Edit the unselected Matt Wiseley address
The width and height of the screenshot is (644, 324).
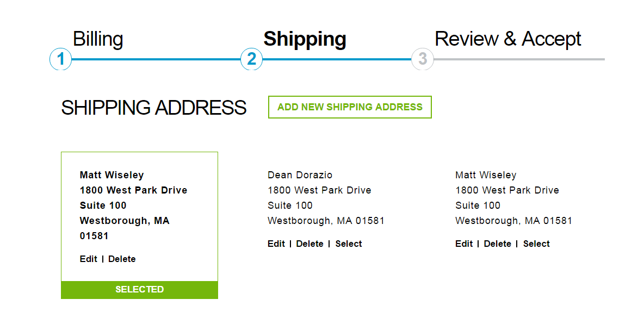pyautogui.click(x=464, y=244)
